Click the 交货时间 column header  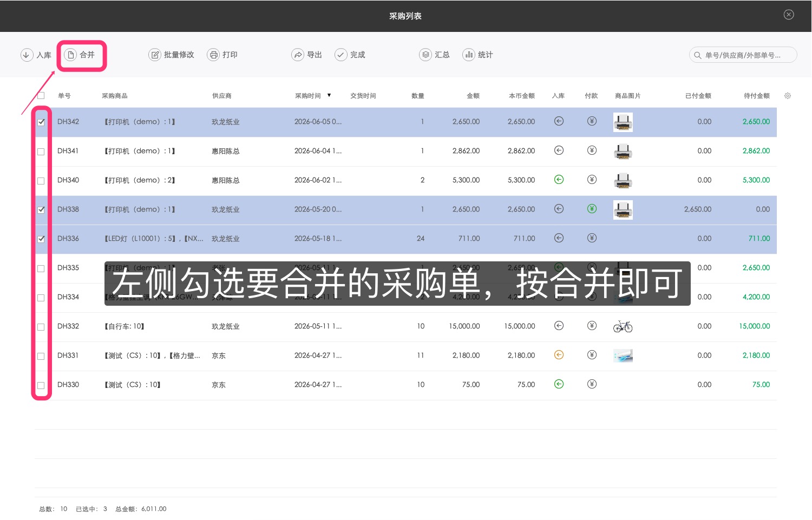coord(363,96)
